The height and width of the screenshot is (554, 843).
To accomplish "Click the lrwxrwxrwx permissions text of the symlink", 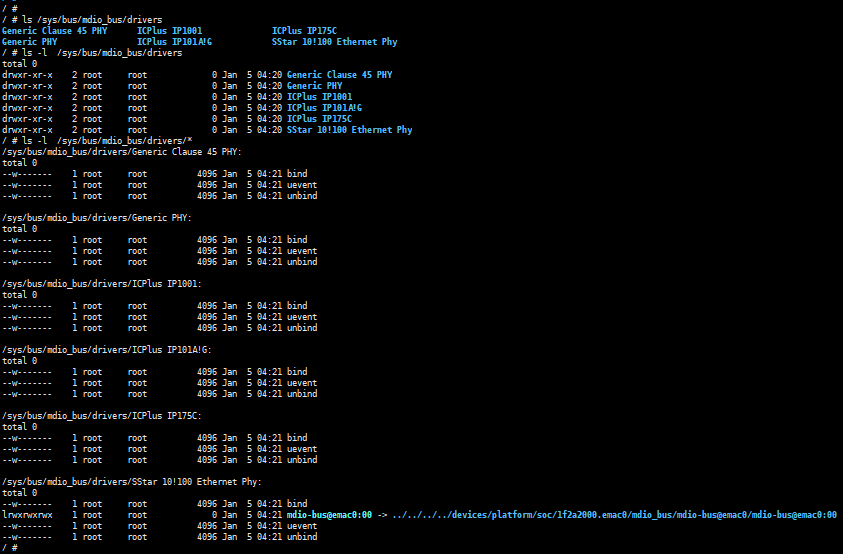I will (x=27, y=515).
